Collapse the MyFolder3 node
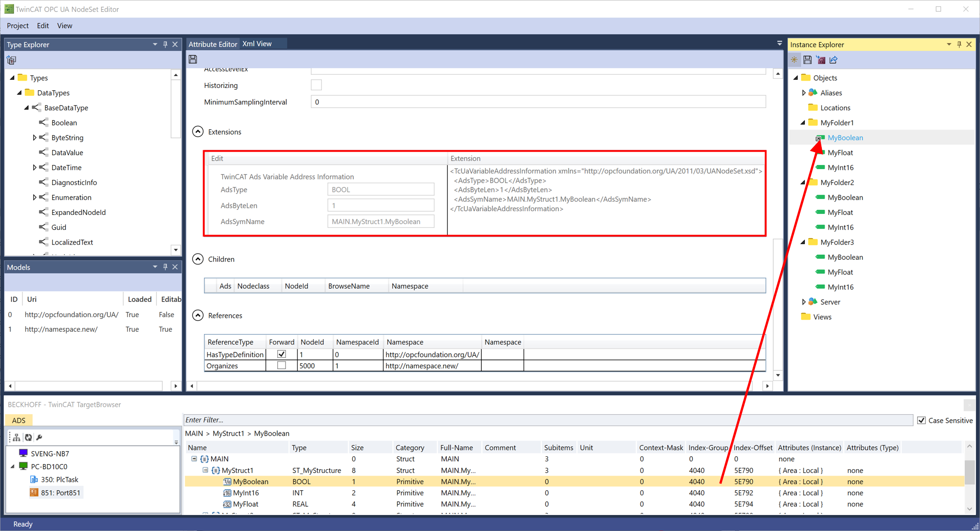 click(x=803, y=242)
